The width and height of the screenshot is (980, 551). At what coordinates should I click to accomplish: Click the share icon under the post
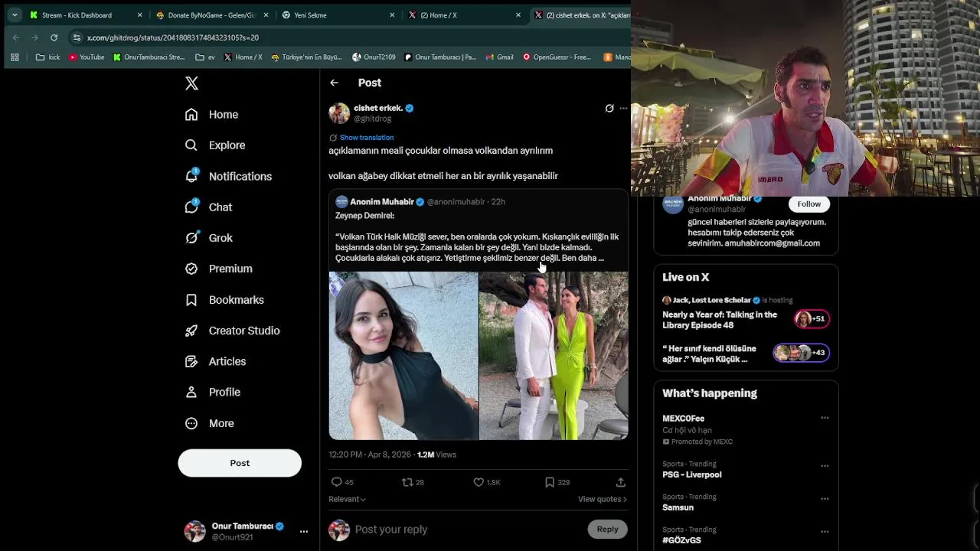(620, 482)
